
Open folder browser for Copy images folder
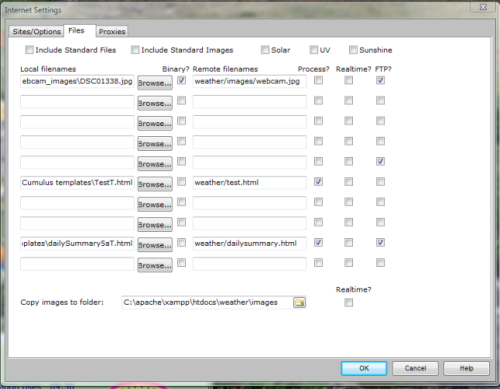[x=299, y=302]
